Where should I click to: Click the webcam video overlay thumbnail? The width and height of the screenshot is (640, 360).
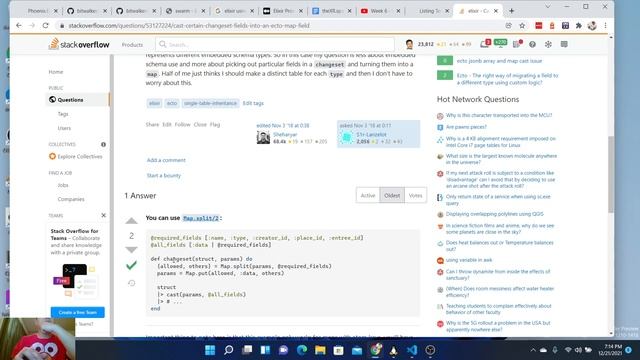click(38, 339)
